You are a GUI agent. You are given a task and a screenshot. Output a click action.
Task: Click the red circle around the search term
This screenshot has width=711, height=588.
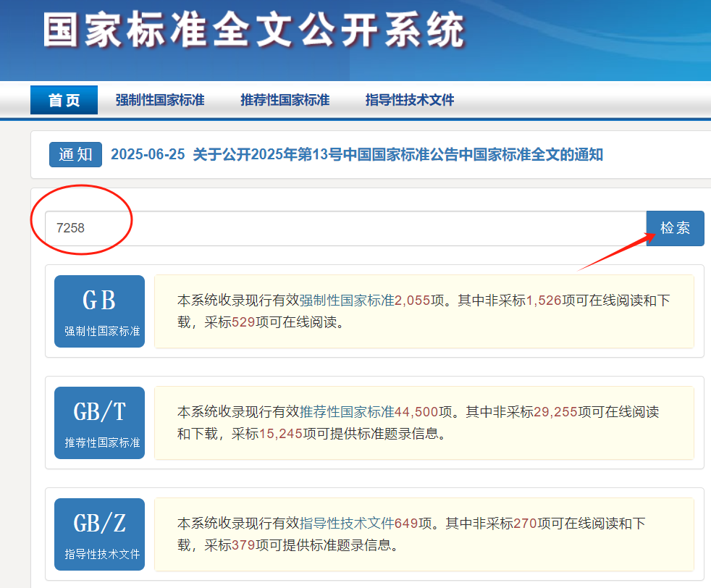pos(82,221)
